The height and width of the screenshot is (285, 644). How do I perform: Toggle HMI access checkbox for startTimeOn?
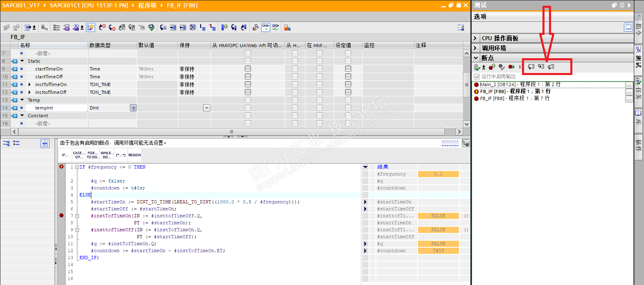click(x=248, y=69)
